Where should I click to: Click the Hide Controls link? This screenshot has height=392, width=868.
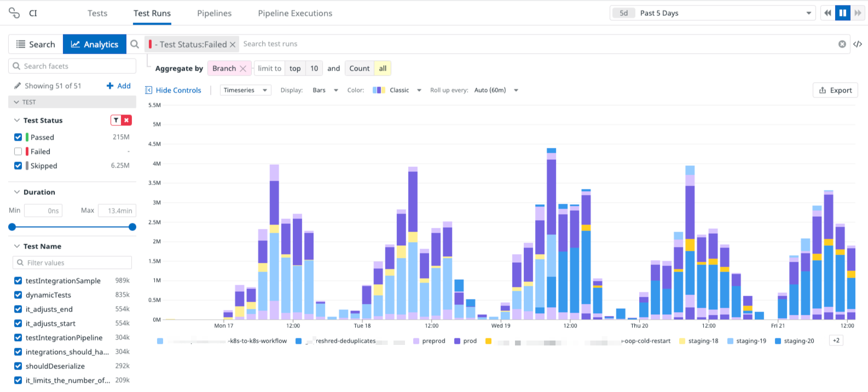pos(173,90)
